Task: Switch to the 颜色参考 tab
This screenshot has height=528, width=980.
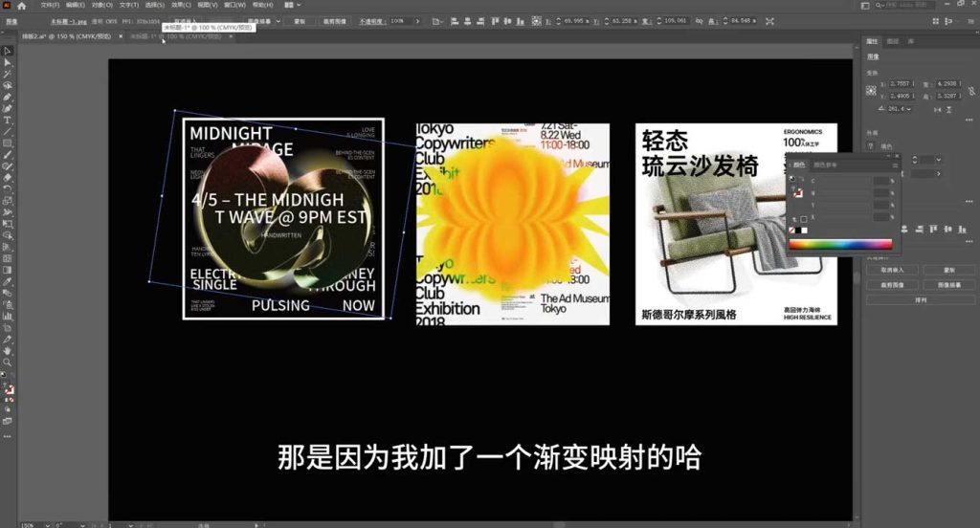Action: (825, 165)
